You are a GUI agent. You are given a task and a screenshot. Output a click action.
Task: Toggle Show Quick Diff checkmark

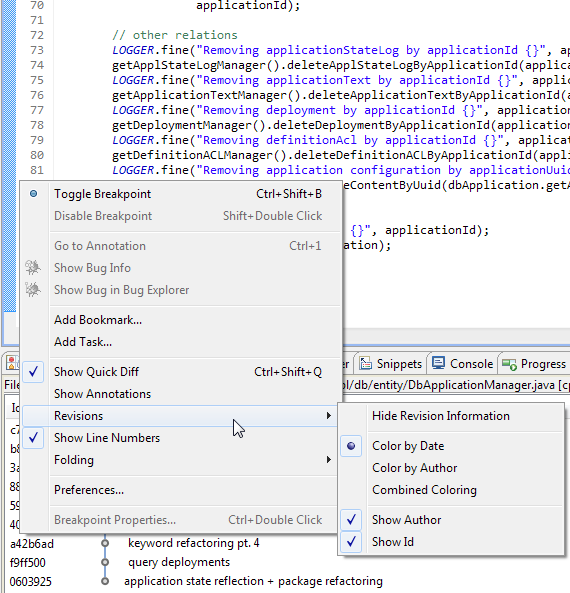point(33,372)
